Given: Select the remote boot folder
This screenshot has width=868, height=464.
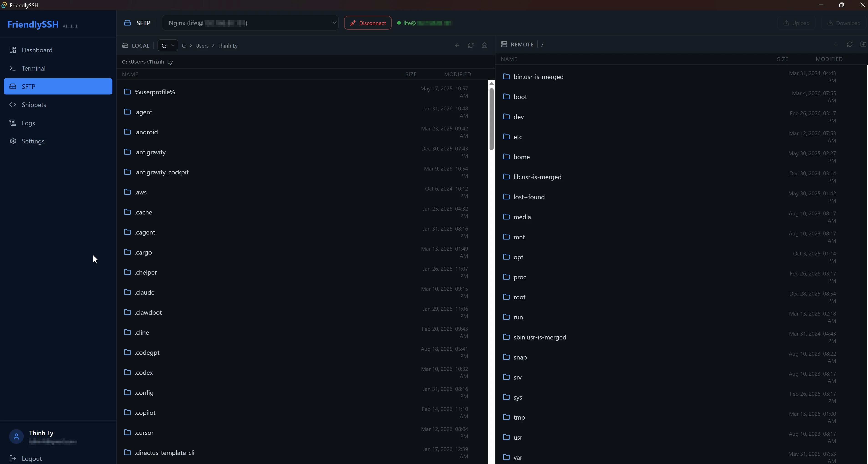Looking at the screenshot, I should (681, 97).
